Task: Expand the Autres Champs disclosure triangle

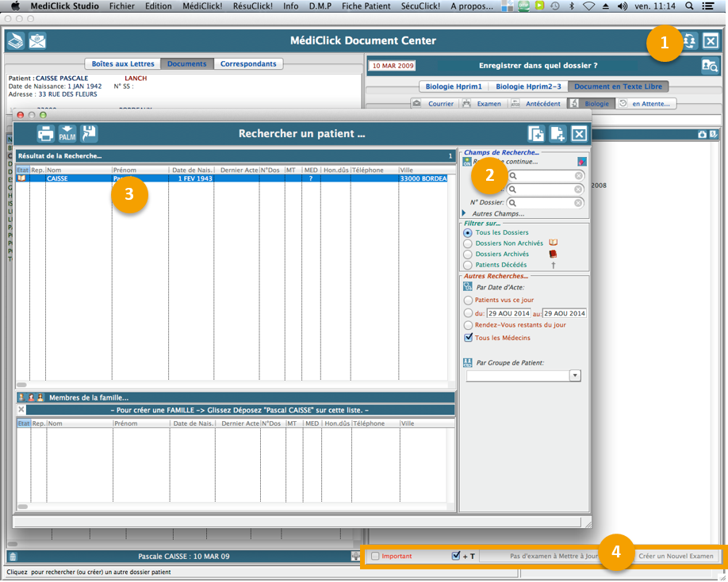Action: pyautogui.click(x=464, y=214)
